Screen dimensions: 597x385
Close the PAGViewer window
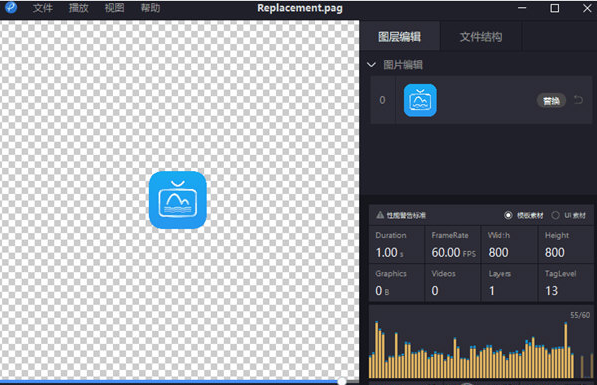tap(587, 8)
